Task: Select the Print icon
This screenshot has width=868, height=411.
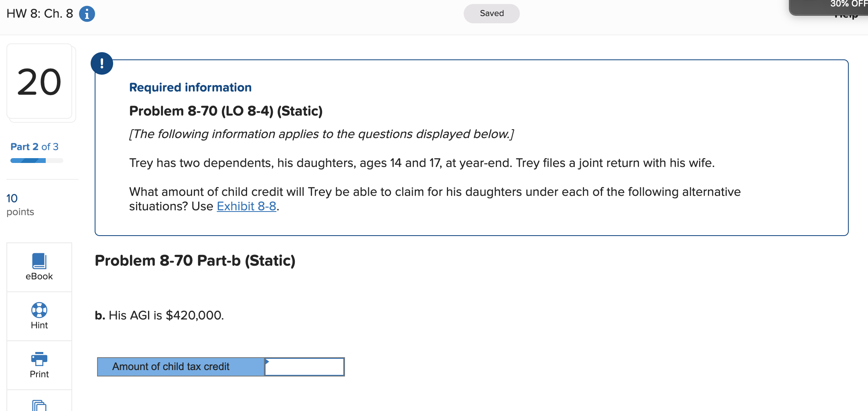Action: [39, 358]
